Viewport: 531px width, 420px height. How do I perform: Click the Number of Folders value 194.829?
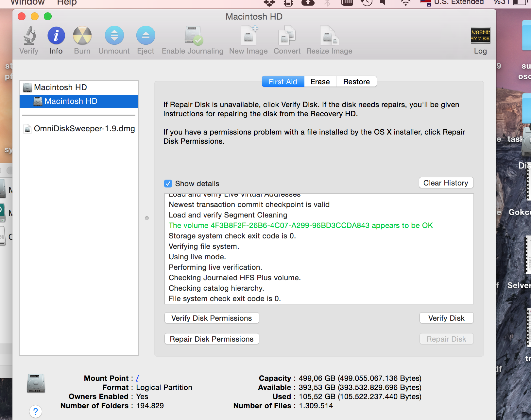point(150,406)
